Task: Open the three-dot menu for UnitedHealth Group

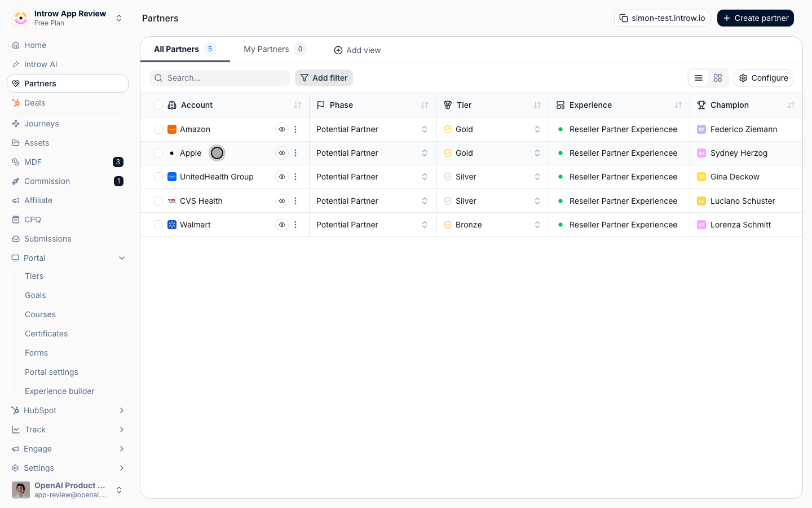Action: click(295, 177)
